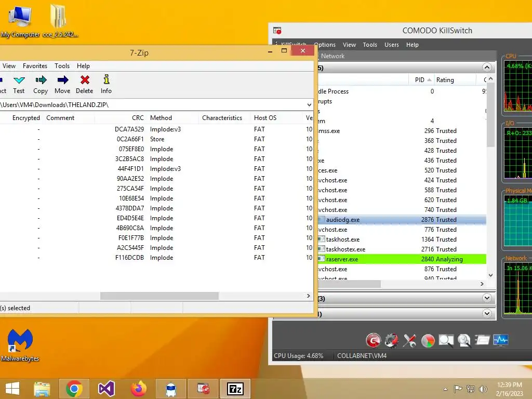Select the audiodg.exe process row

(x=402, y=220)
